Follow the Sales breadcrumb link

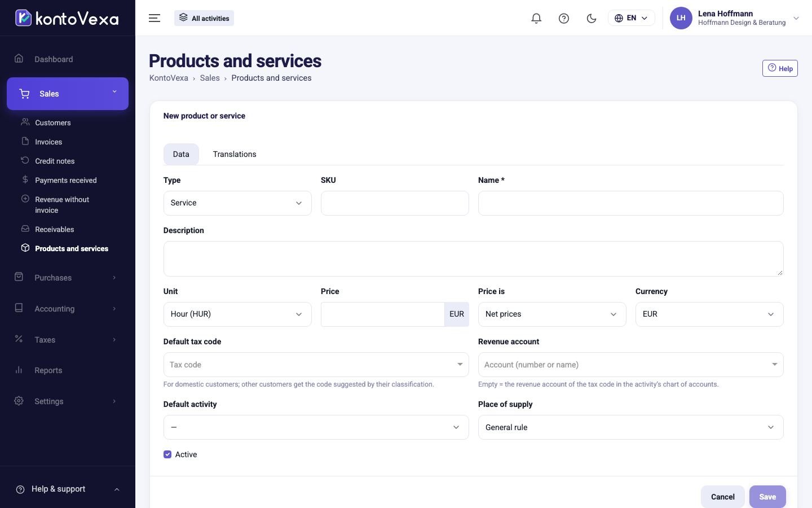[x=210, y=78]
